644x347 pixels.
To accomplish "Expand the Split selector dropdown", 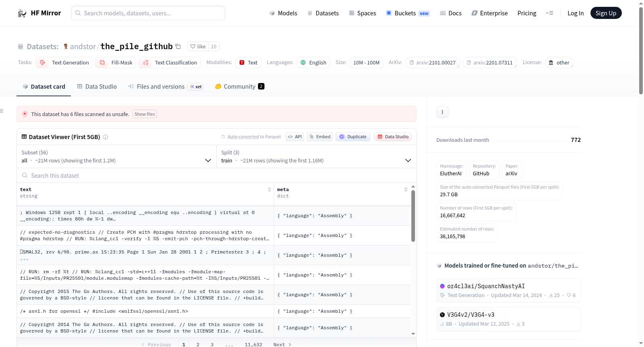I will (x=316, y=157).
